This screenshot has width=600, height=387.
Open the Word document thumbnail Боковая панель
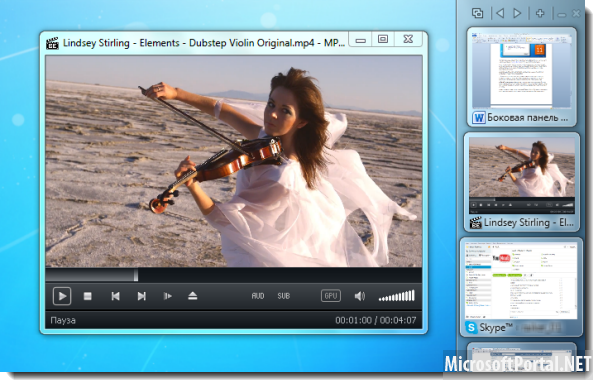click(x=522, y=77)
